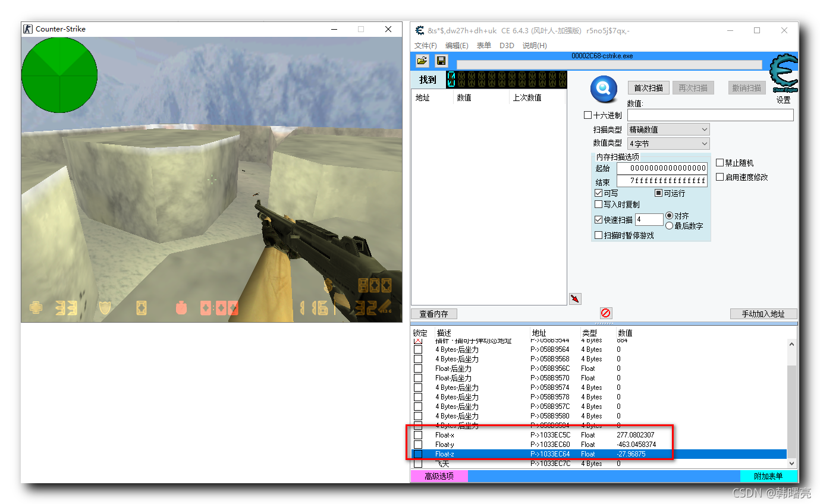Open 高级选项 advanced options

439,476
